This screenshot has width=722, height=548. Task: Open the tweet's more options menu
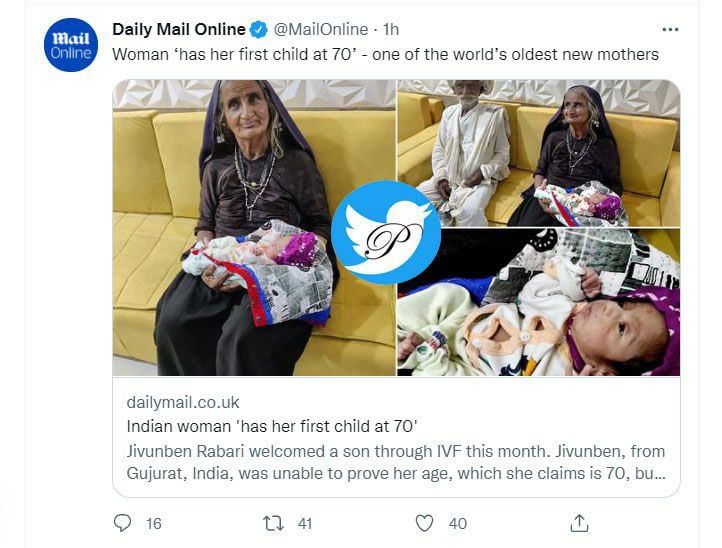pos(670,29)
